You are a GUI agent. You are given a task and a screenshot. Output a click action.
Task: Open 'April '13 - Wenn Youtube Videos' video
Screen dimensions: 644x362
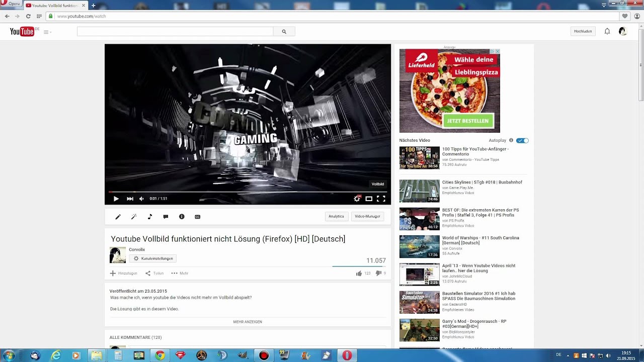pyautogui.click(x=478, y=268)
